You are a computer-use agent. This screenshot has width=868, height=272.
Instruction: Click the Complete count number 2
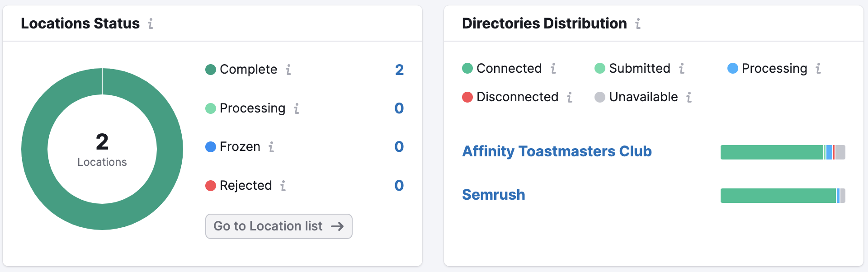(399, 70)
